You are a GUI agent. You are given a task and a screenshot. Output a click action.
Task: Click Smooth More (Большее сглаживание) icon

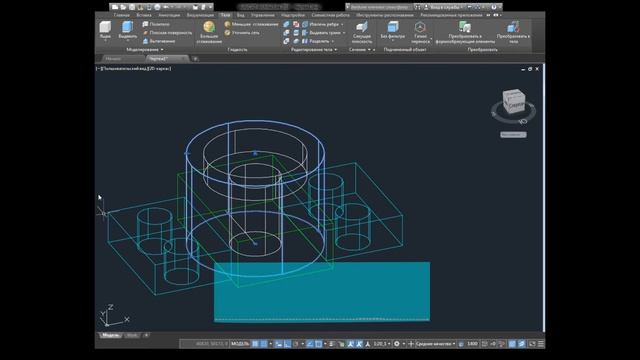click(x=209, y=28)
